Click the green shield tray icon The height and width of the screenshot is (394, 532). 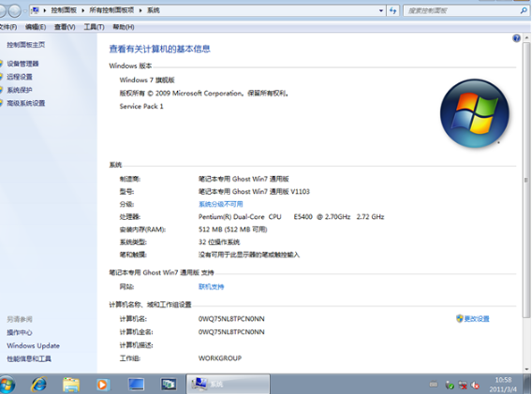pos(450,385)
